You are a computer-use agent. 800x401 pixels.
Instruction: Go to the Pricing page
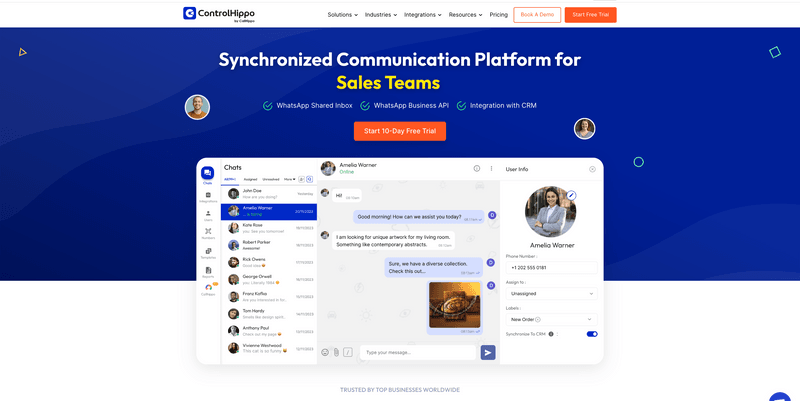[x=499, y=15]
